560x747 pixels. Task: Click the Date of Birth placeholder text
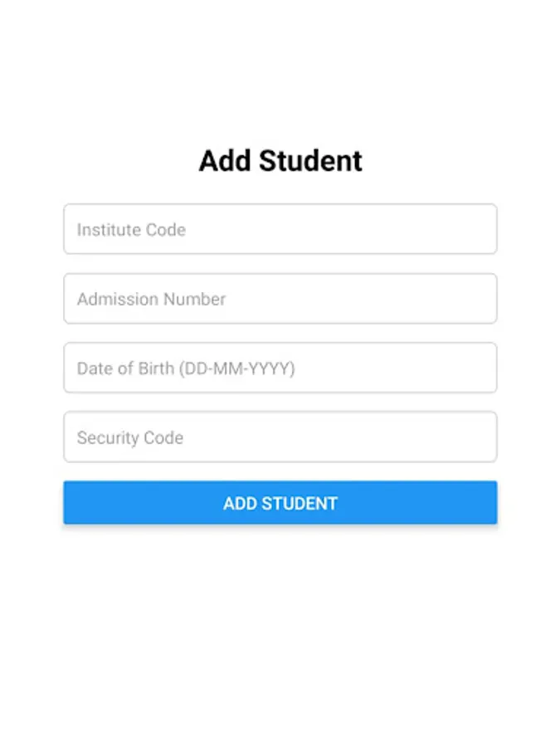pyautogui.click(x=184, y=369)
